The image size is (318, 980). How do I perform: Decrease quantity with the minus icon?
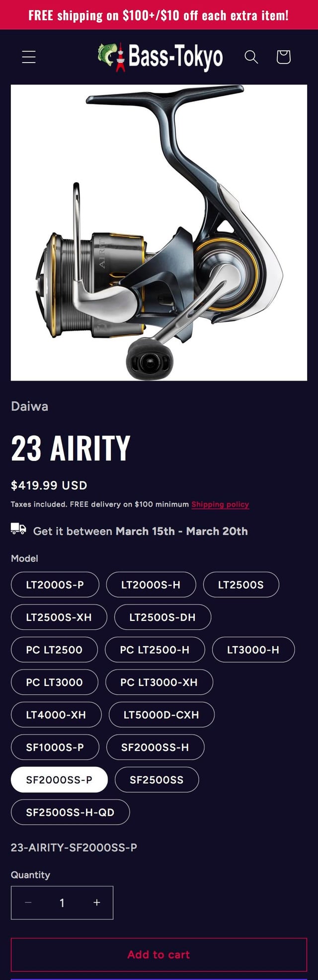[x=28, y=903]
